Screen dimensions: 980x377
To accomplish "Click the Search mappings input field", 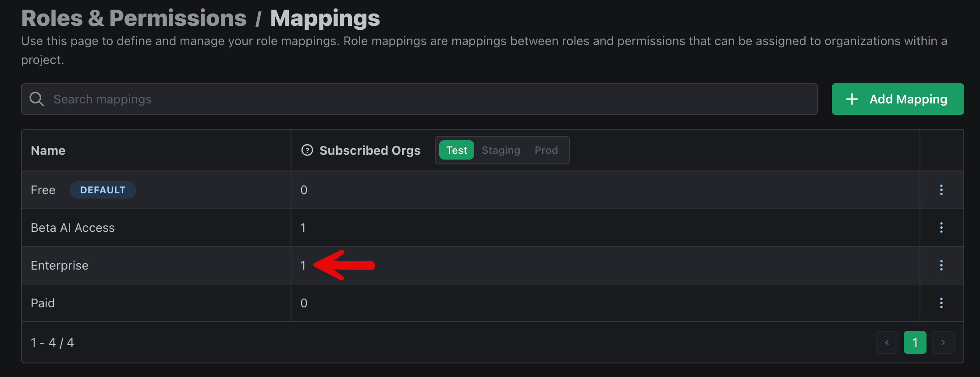I will [x=419, y=99].
